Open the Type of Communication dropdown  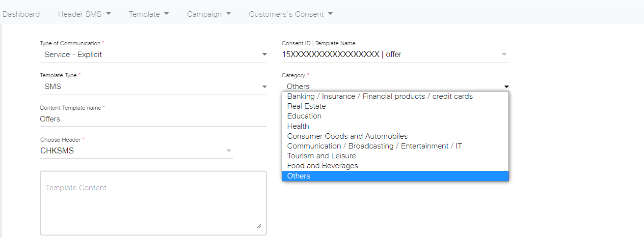pyautogui.click(x=153, y=55)
